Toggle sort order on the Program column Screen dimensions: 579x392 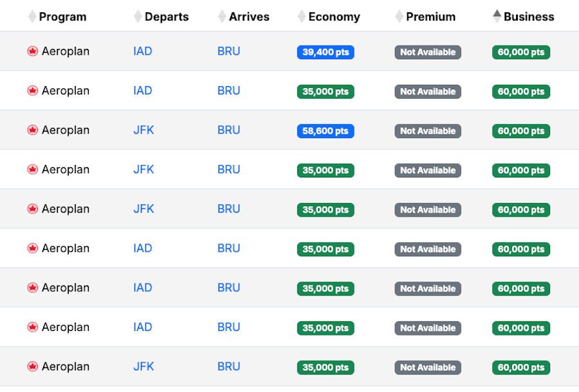click(x=32, y=16)
